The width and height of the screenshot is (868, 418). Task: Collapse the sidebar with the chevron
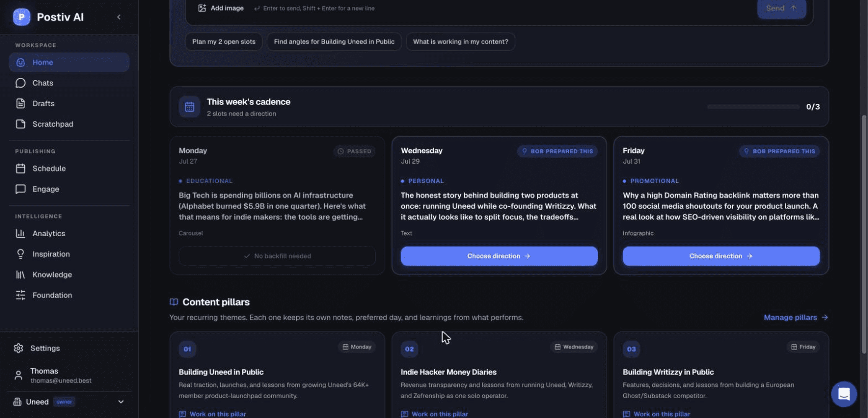coord(119,17)
